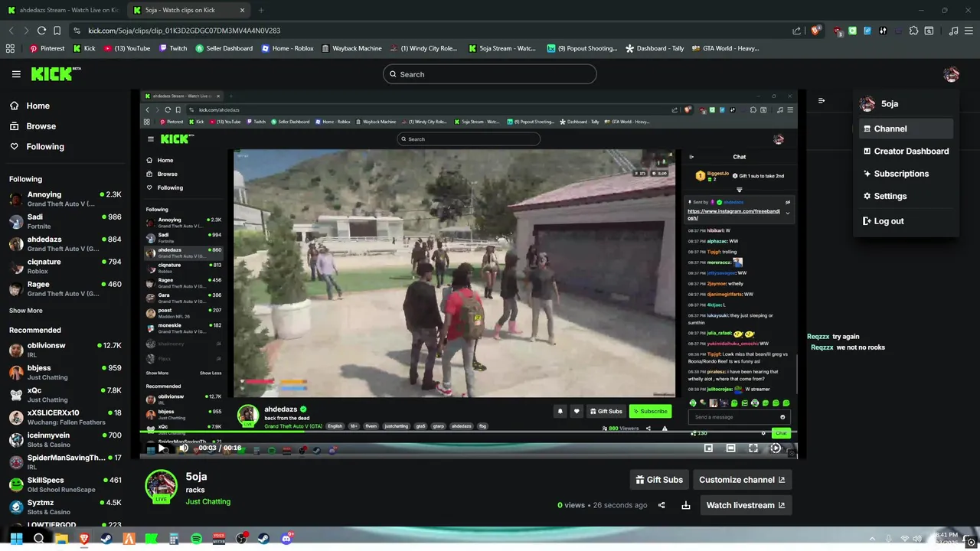Share the clip using the share icon
Image resolution: width=980 pixels, height=551 pixels.
661,505
